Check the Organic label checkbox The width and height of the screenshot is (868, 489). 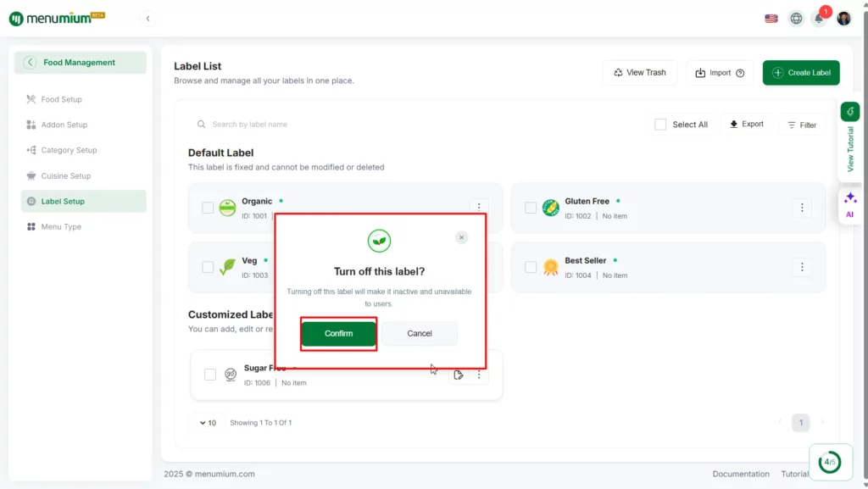pyautogui.click(x=208, y=208)
